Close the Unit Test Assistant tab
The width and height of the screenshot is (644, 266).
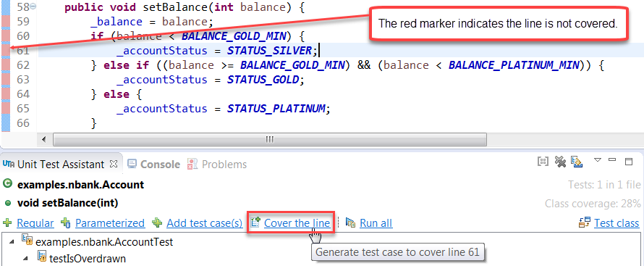click(114, 164)
